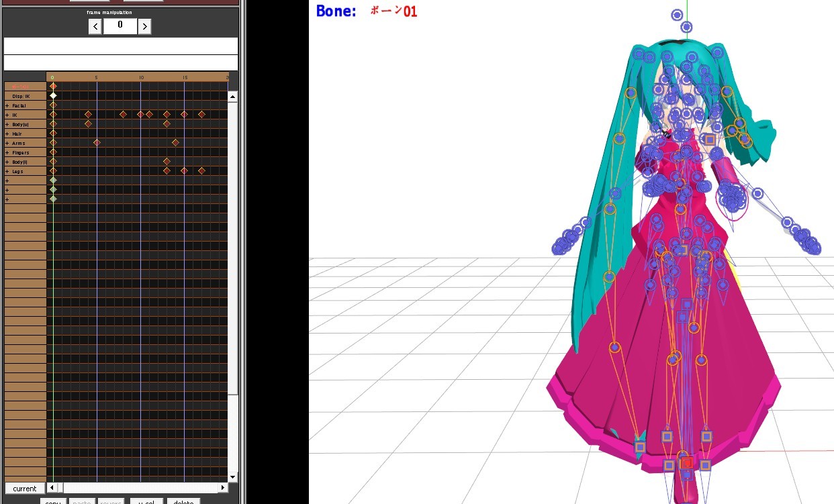
Task: Click the frame number field showing 0
Action: point(120,26)
